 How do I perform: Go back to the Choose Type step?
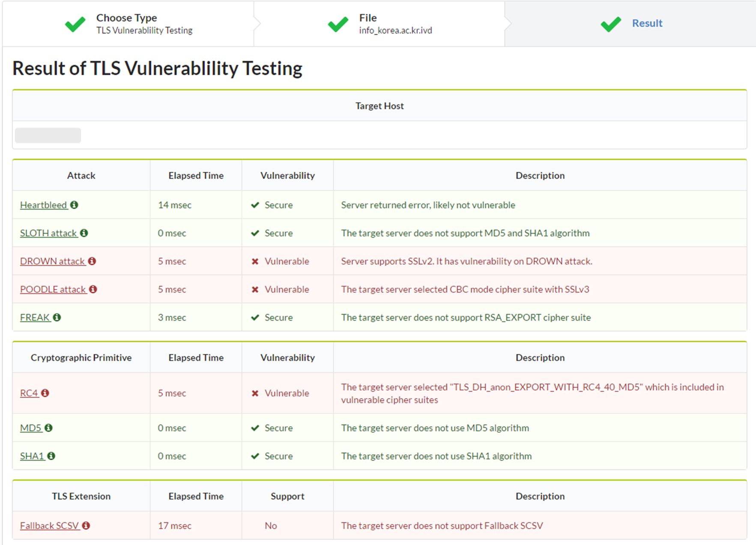[x=128, y=24]
